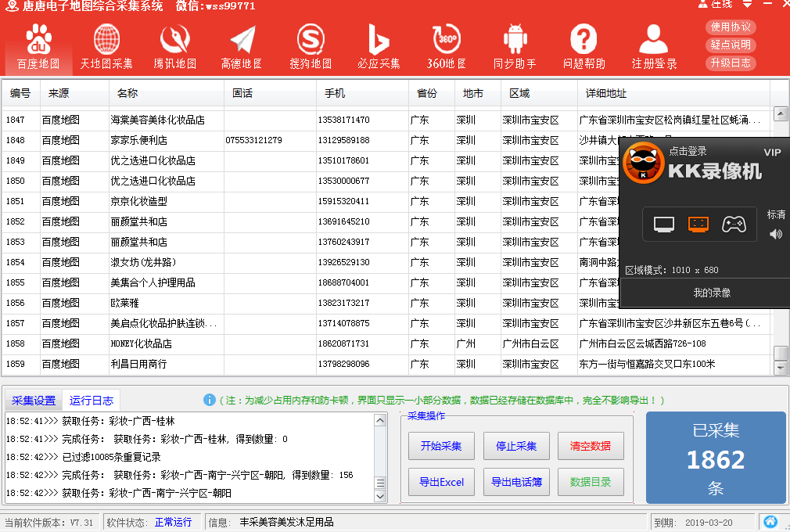Click the log panel scrollbar down arrow
Viewport: 790px width, 532px height.
[x=380, y=496]
